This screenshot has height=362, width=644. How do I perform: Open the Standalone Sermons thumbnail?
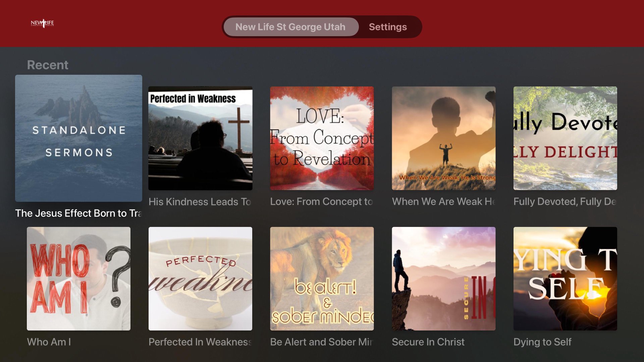click(78, 138)
